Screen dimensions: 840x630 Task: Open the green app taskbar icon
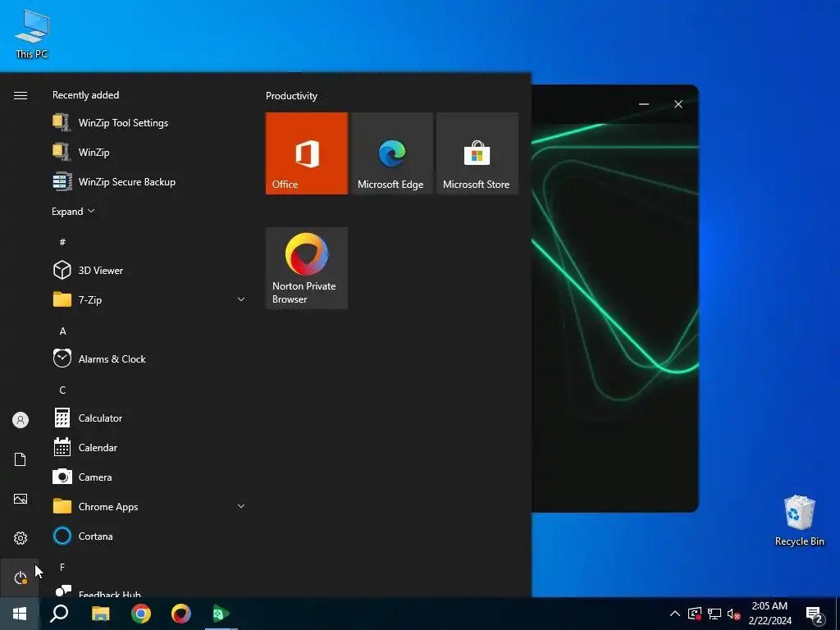coord(221,614)
